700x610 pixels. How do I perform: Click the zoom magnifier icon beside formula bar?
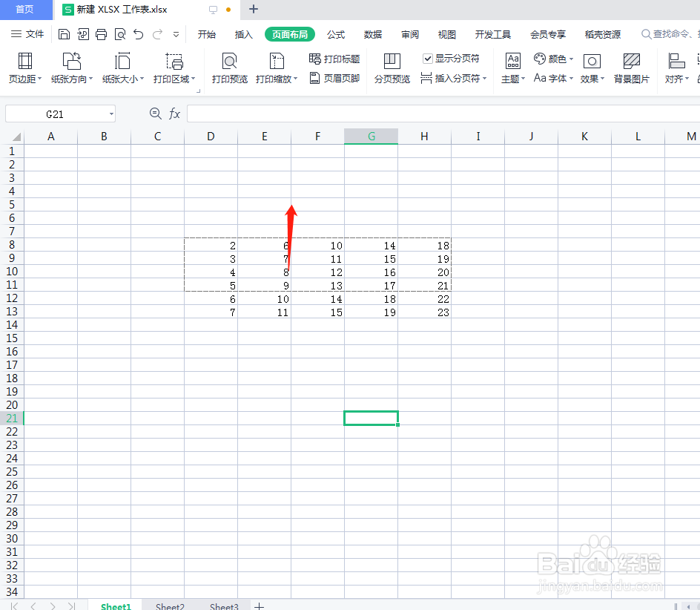pyautogui.click(x=156, y=114)
